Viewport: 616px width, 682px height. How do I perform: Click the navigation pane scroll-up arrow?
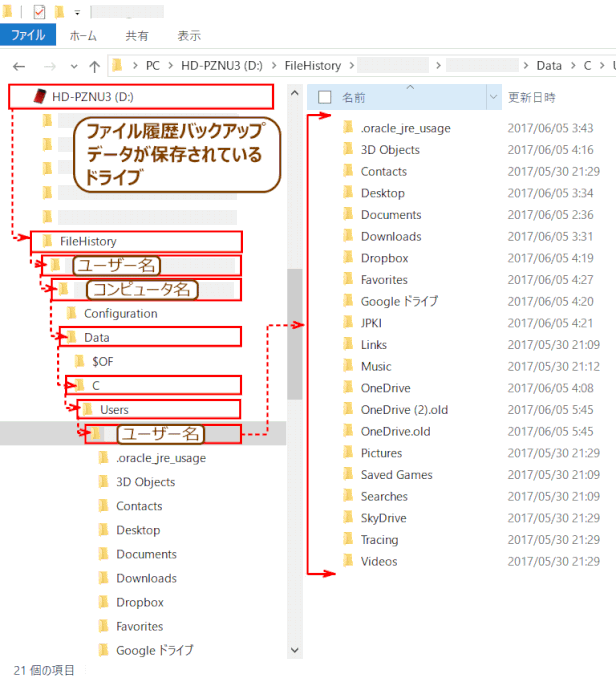(x=295, y=93)
